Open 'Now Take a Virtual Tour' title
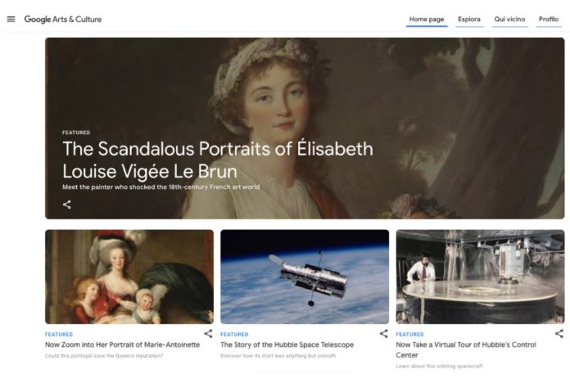This screenshot has height=392, width=570. click(x=466, y=350)
